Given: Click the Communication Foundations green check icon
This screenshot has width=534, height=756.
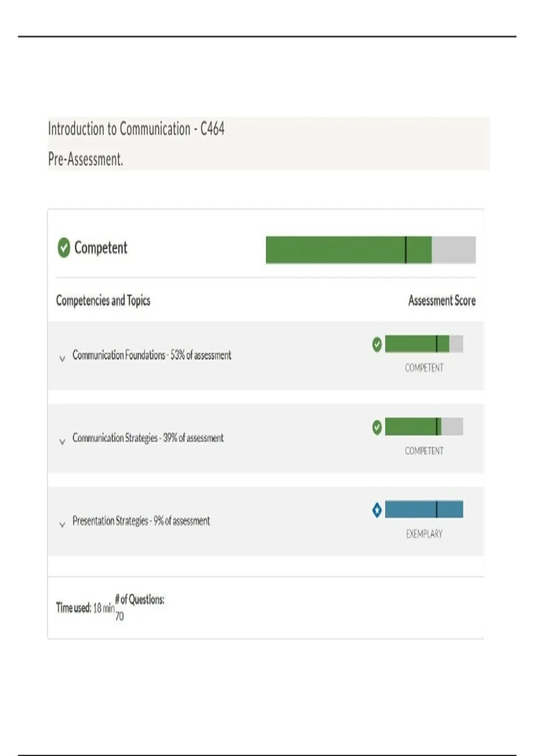Looking at the screenshot, I should click(377, 345).
